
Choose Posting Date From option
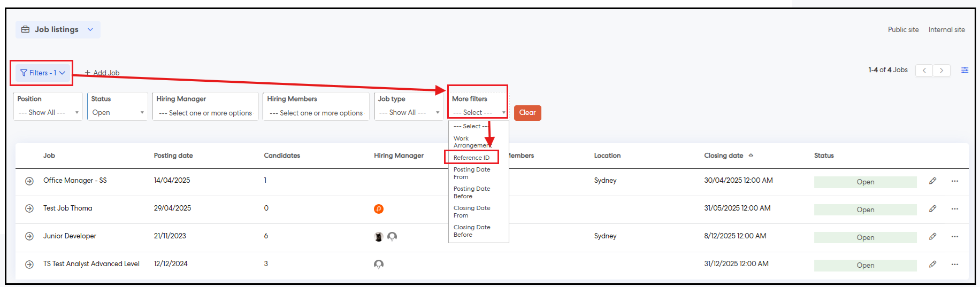tap(471, 173)
